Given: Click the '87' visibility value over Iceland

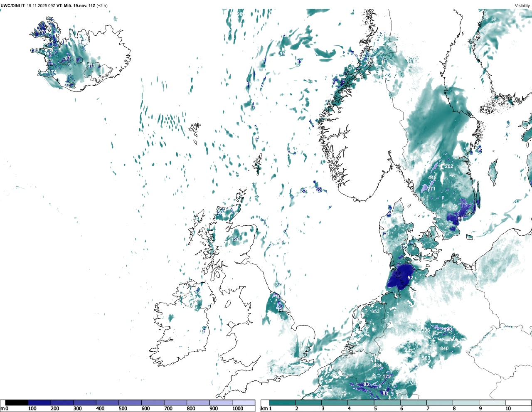Looking at the screenshot, I should pos(68,58).
